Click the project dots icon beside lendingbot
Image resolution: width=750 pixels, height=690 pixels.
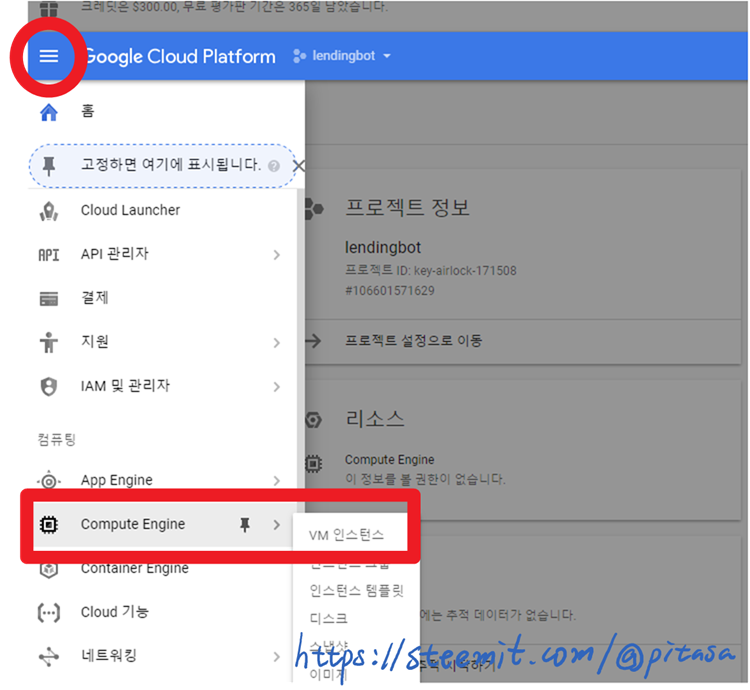tap(299, 56)
